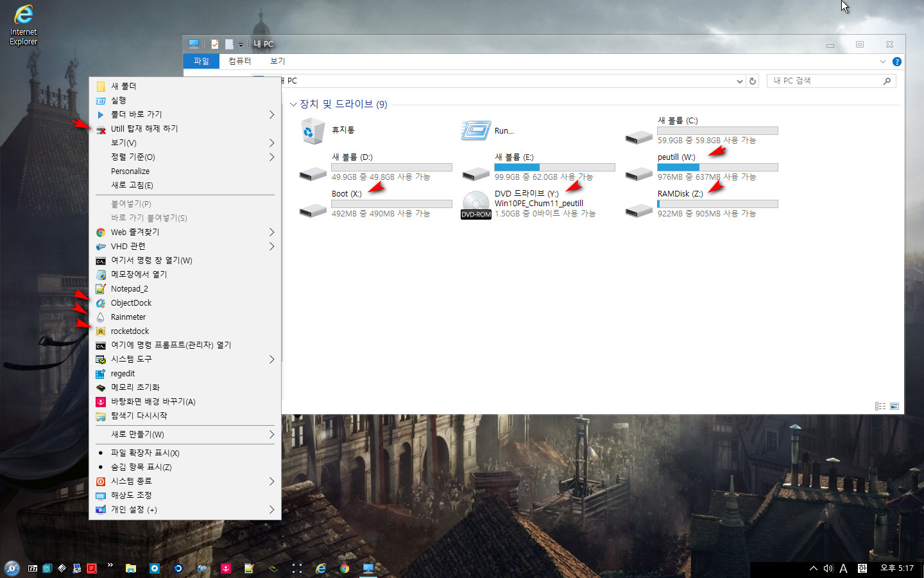924x578 pixels.
Task: Open the 파일 ribbon tab
Action: pyautogui.click(x=201, y=61)
